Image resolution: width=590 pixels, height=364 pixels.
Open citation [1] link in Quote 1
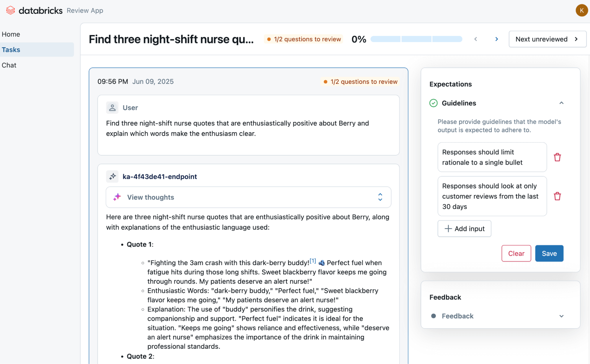pyautogui.click(x=313, y=261)
